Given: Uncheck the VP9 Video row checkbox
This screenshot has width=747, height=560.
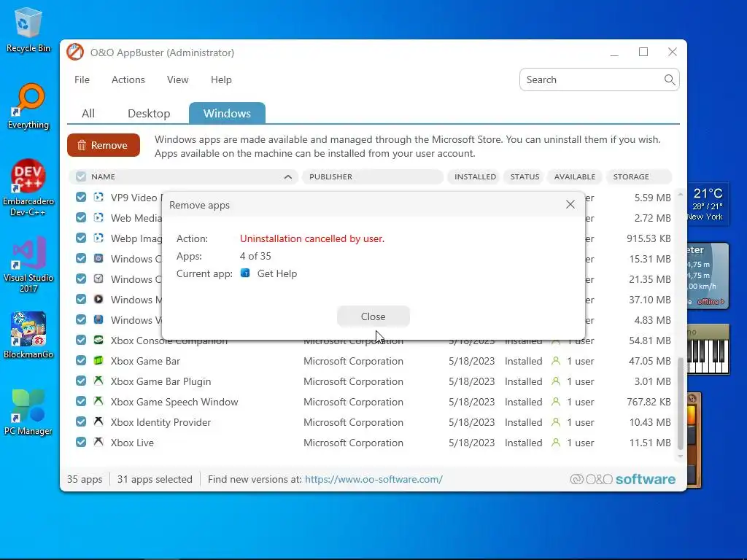Looking at the screenshot, I should [81, 197].
